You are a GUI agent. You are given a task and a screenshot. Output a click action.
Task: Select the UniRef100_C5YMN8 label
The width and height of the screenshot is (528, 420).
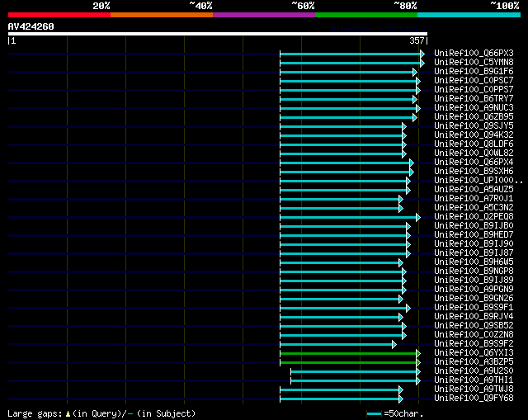click(474, 63)
